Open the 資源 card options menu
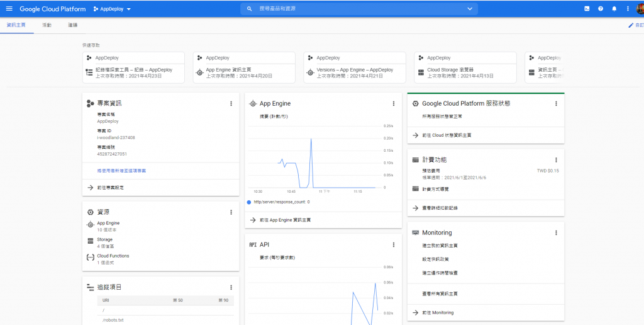Image resolution: width=644 pixels, height=325 pixels. tap(231, 212)
